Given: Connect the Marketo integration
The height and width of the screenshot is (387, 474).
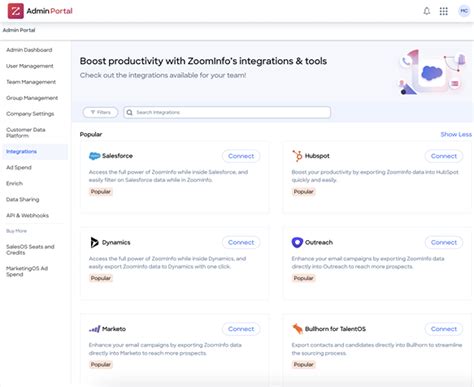Looking at the screenshot, I should 241,329.
